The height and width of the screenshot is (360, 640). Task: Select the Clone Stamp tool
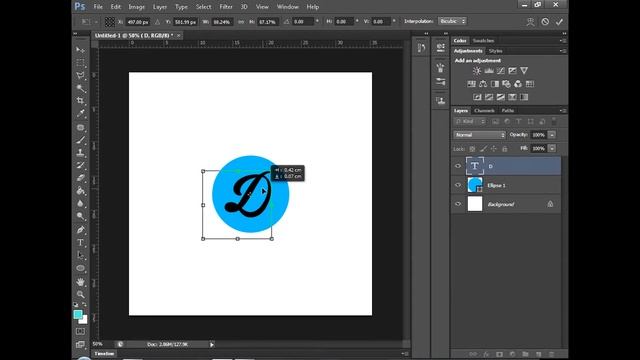[80, 153]
